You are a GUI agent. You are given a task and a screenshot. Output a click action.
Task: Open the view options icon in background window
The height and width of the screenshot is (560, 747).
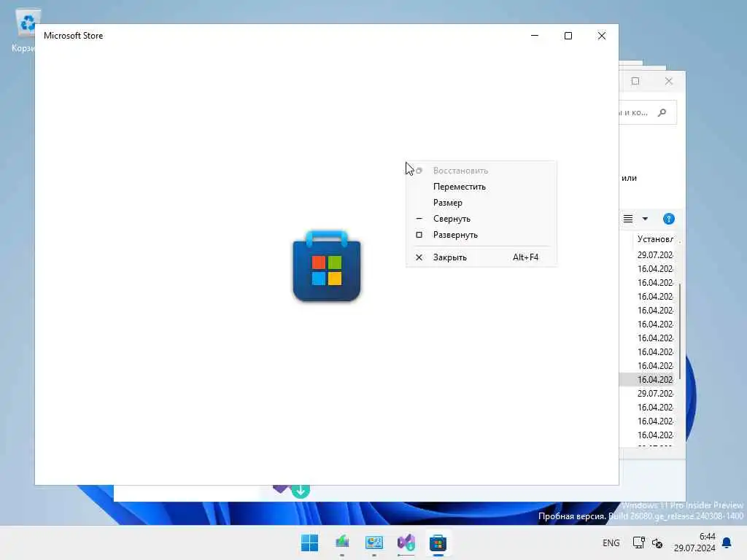(628, 219)
